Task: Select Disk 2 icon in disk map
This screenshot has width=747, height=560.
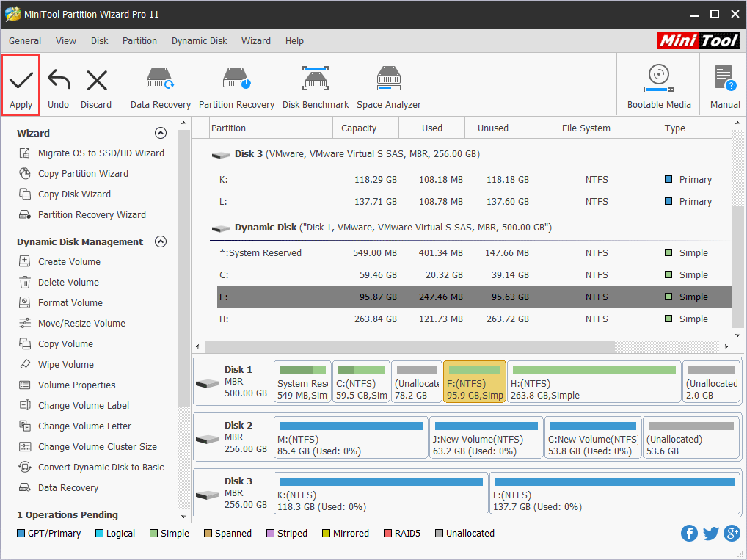Action: 208,439
